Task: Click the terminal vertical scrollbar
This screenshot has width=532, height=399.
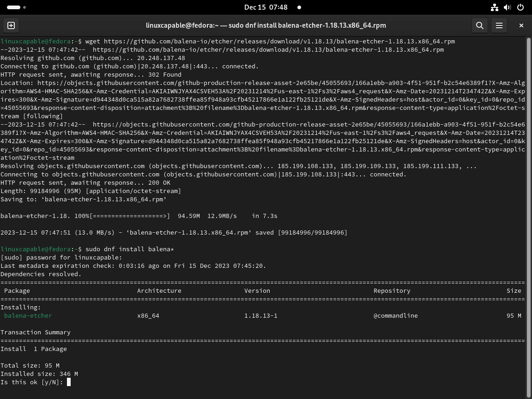Action: [529, 217]
